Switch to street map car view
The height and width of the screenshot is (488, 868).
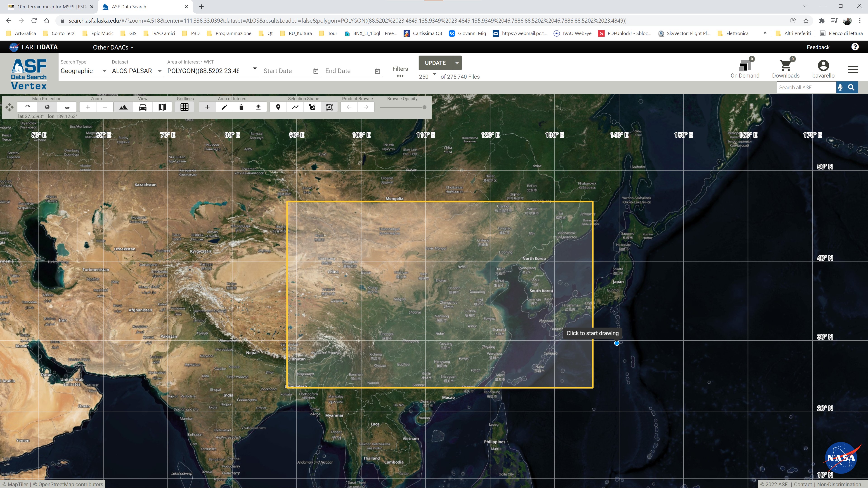142,107
